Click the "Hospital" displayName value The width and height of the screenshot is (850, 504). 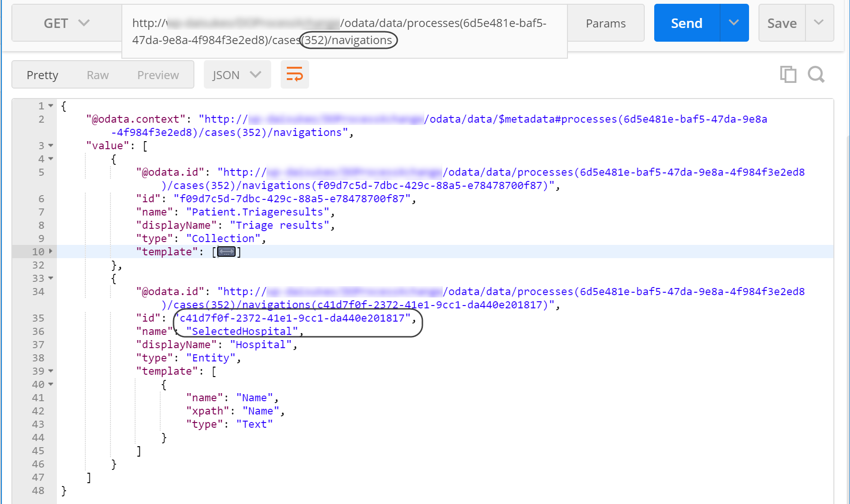[x=261, y=344]
